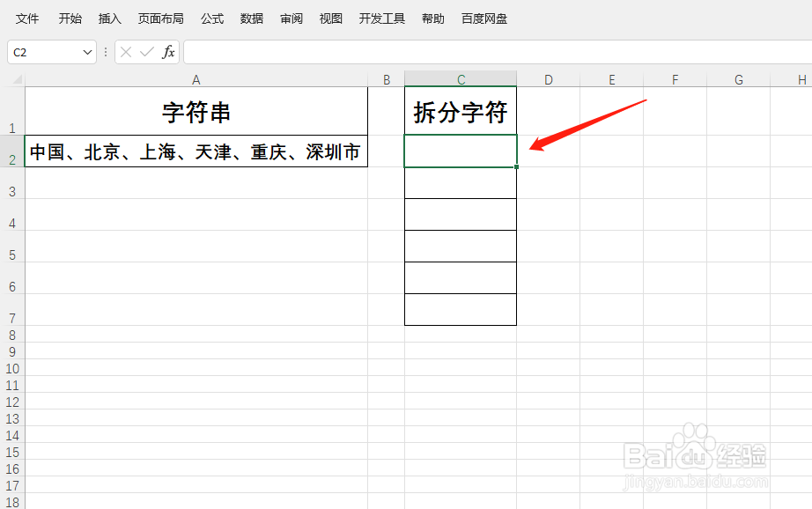
Task: Select column F header
Action: [675, 79]
